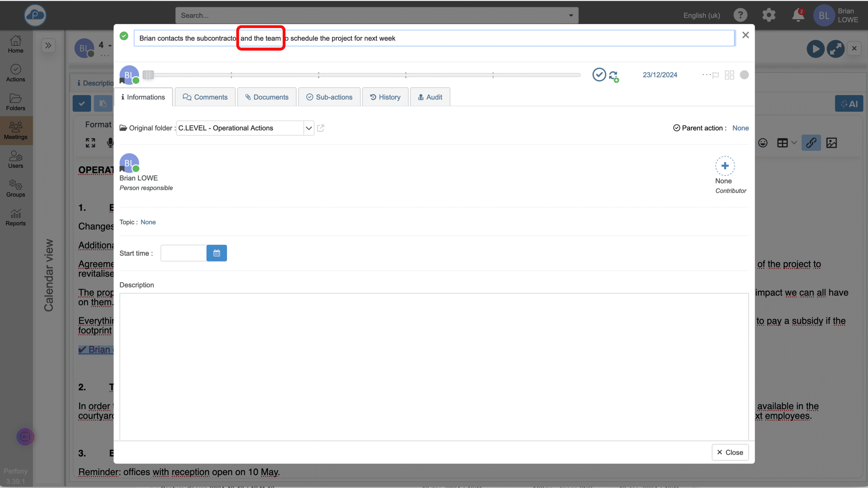Open original folder via external link icon
Image resolution: width=868 pixels, height=488 pixels.
(320, 128)
